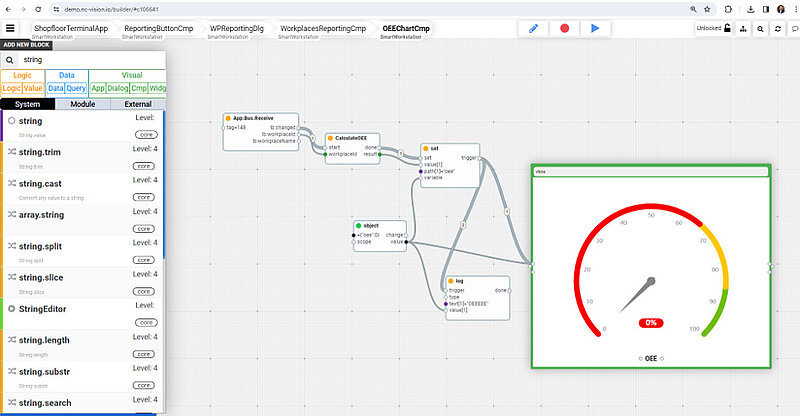Select the string.cast block

(x=83, y=188)
